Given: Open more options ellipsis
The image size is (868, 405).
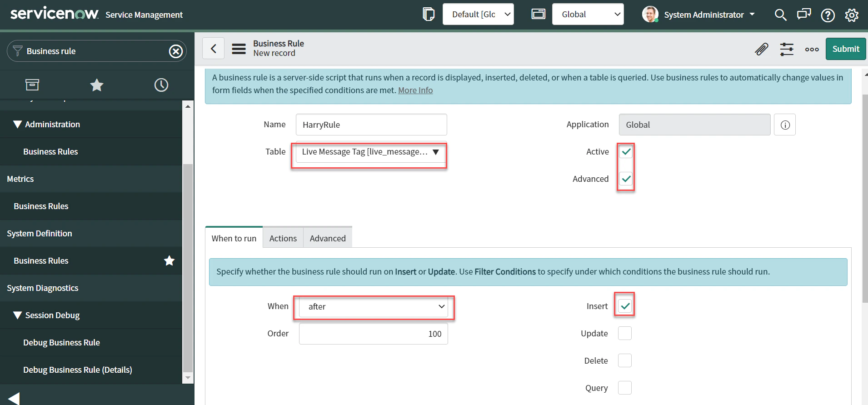Looking at the screenshot, I should coord(812,49).
